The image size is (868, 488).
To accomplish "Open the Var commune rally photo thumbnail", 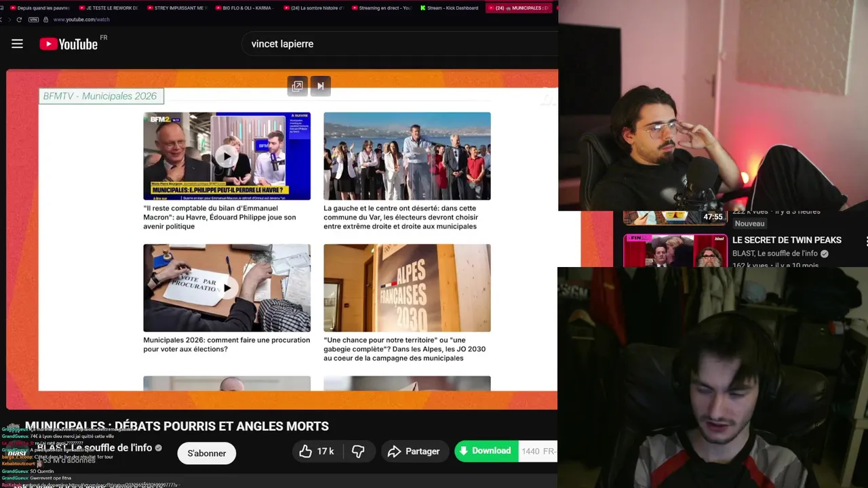I will click(x=407, y=156).
